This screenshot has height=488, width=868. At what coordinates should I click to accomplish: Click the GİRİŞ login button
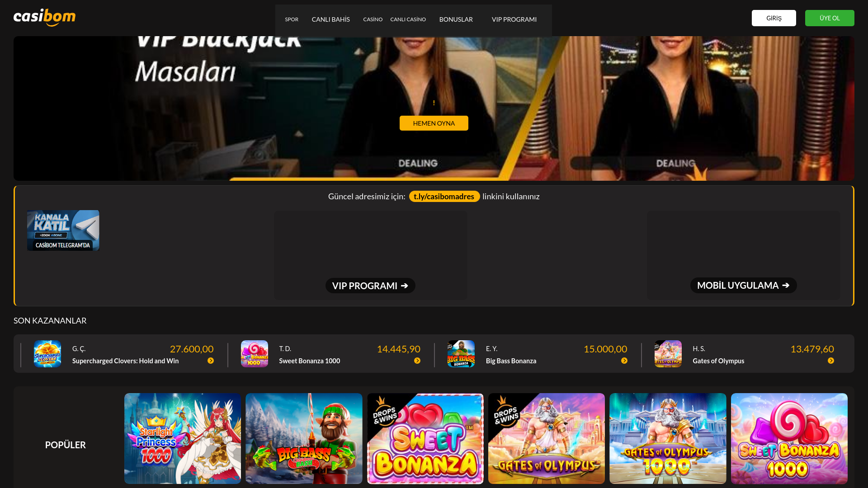774,18
